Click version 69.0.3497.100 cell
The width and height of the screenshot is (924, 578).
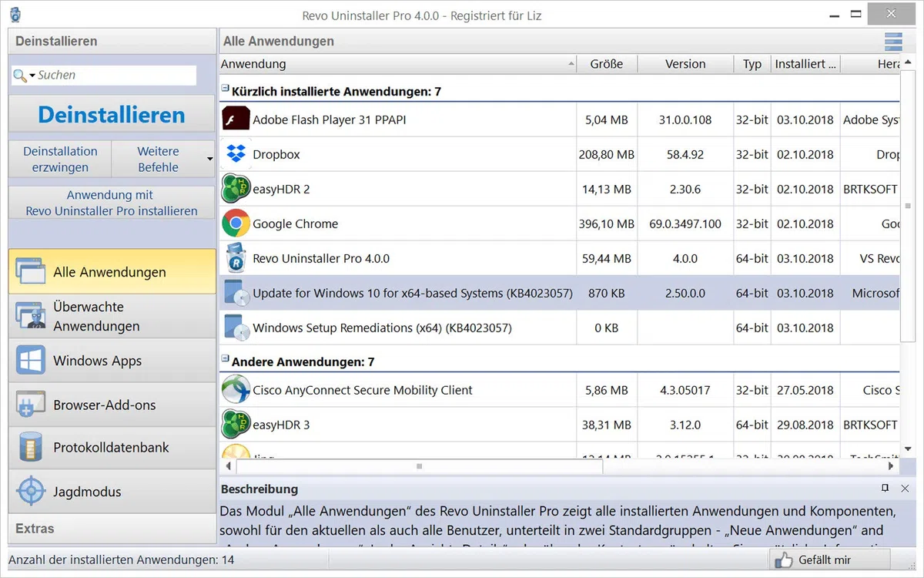685,223
